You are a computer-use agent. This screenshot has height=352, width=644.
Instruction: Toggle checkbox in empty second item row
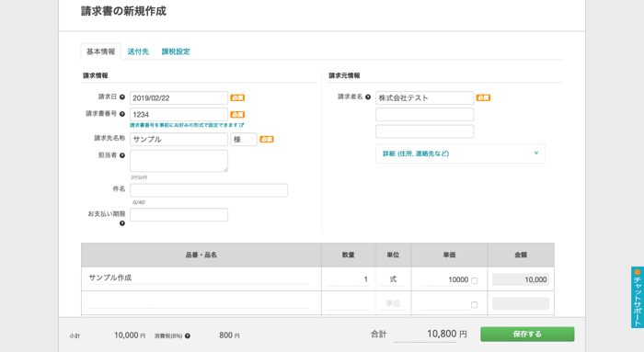click(x=475, y=305)
